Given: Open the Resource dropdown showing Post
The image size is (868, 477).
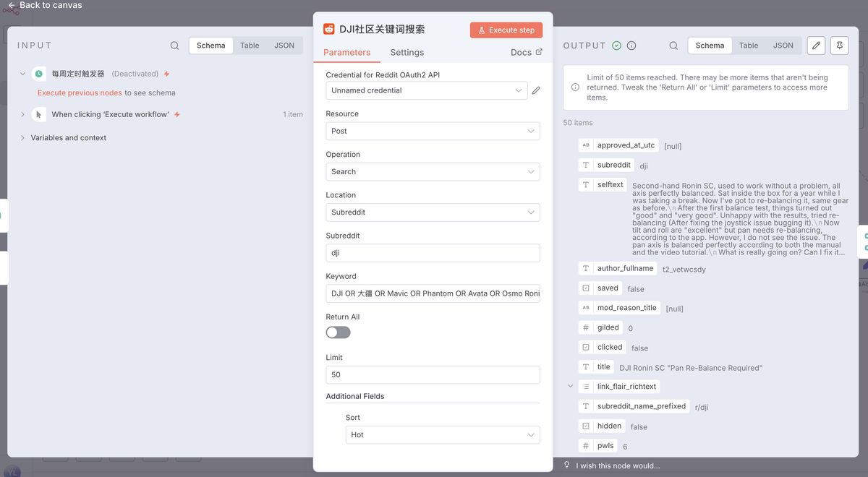Looking at the screenshot, I should click(433, 131).
